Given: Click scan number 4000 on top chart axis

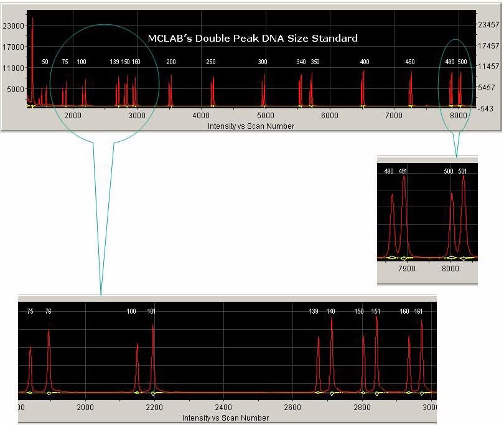Looking at the screenshot, I should 201,115.
